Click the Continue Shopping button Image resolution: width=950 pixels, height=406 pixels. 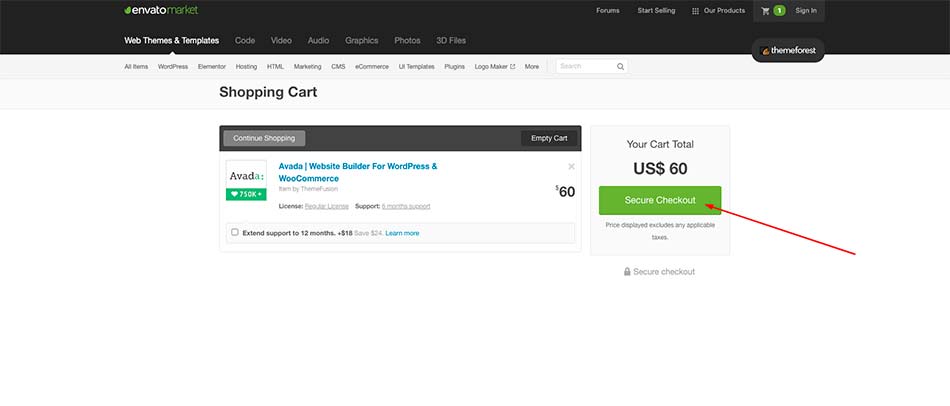[264, 138]
